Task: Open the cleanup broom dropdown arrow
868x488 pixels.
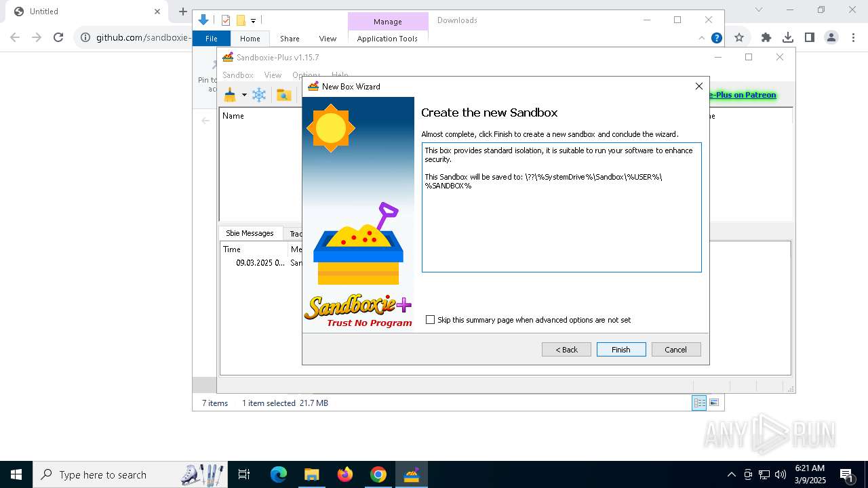Action: 244,95
